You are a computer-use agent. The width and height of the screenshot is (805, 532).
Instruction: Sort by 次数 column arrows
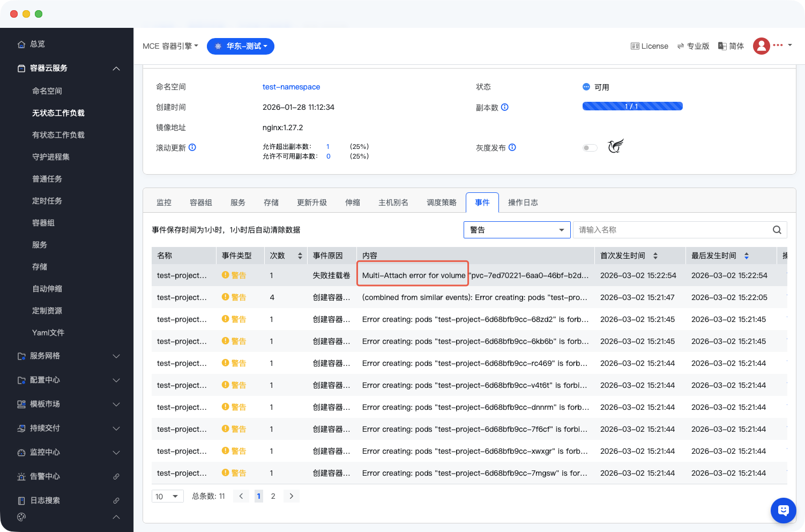pyautogui.click(x=300, y=256)
